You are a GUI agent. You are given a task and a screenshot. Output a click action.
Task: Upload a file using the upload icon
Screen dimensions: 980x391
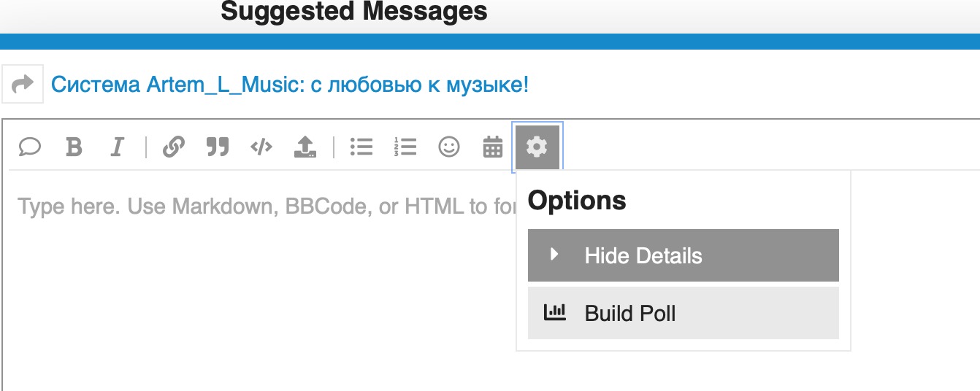coord(305,147)
